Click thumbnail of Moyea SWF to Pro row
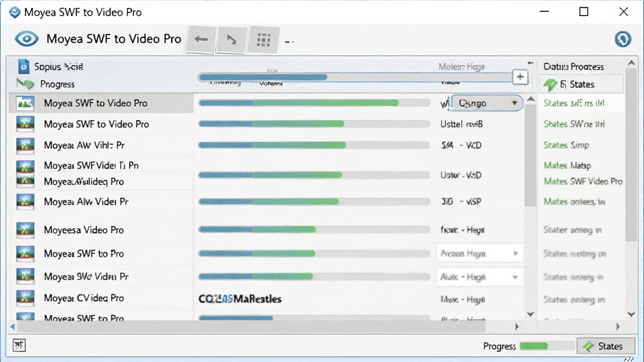 (x=25, y=254)
